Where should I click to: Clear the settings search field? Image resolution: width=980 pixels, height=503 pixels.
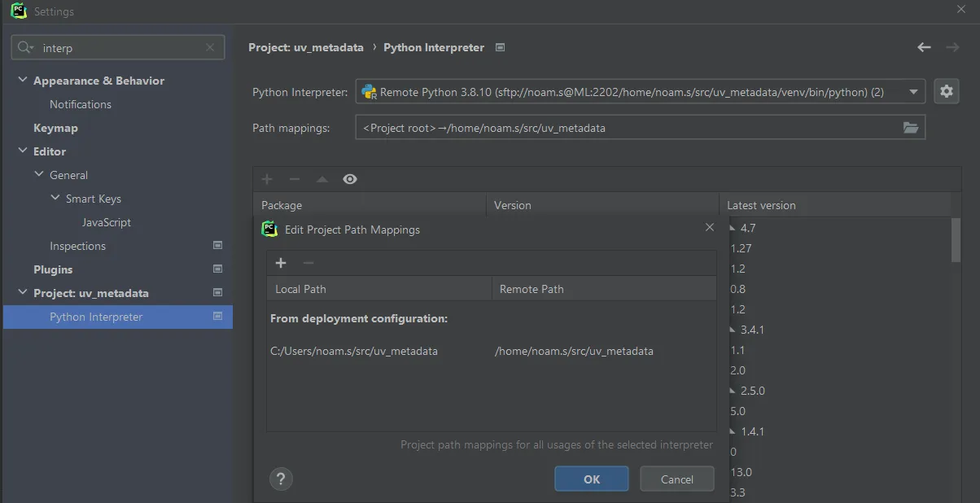(210, 48)
